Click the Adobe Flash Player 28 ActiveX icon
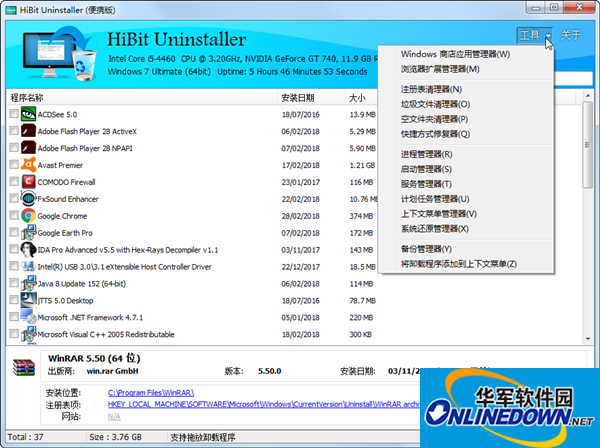Screen dimensions: 600x448 coord(28,131)
